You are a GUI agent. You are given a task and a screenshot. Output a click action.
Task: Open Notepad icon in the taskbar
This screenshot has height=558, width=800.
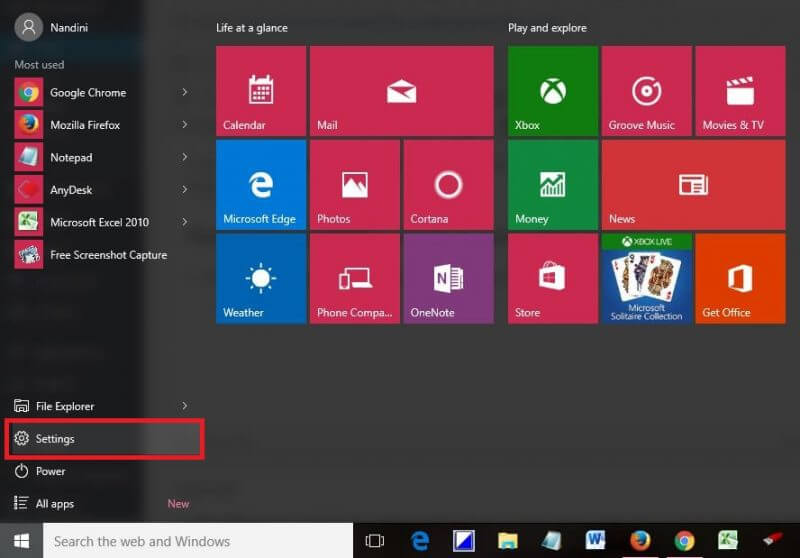(551, 541)
